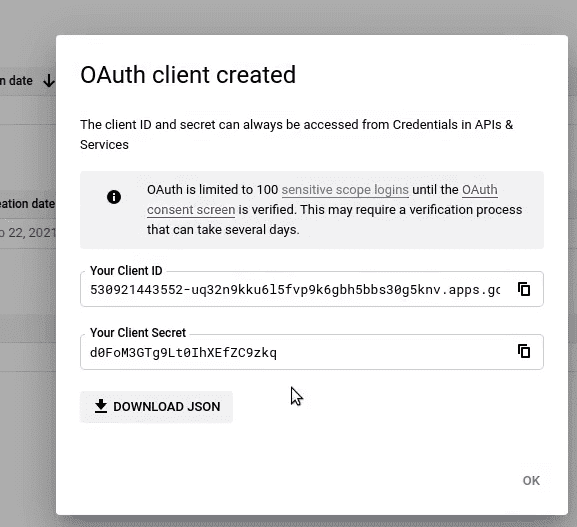The image size is (577, 527).
Task: Click 'Your Client ID' field label
Action: [126, 271]
